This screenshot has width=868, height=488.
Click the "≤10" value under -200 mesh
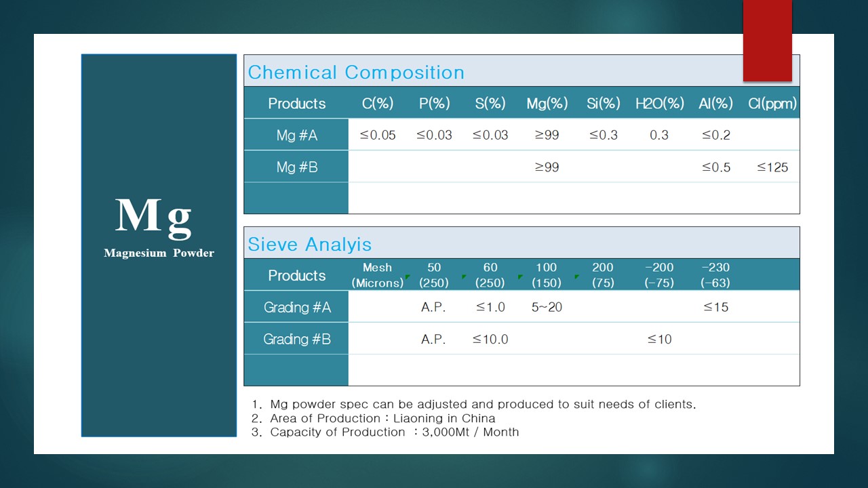(659, 339)
